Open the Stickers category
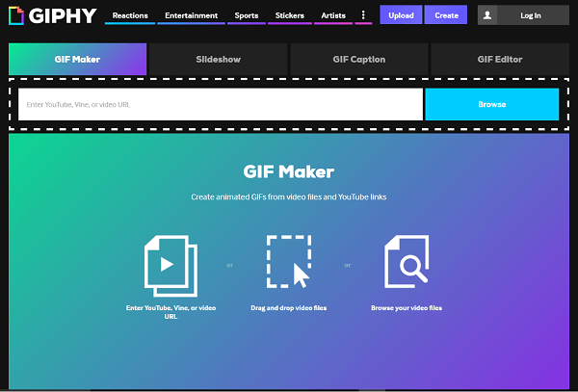The height and width of the screenshot is (392, 578). [x=290, y=15]
